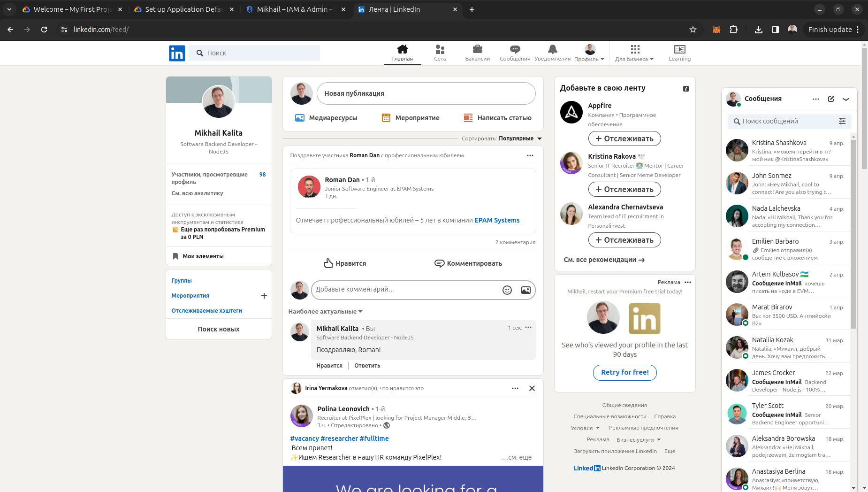This screenshot has height=492, width=868.
Task: Open browser downloads
Action: (x=759, y=30)
